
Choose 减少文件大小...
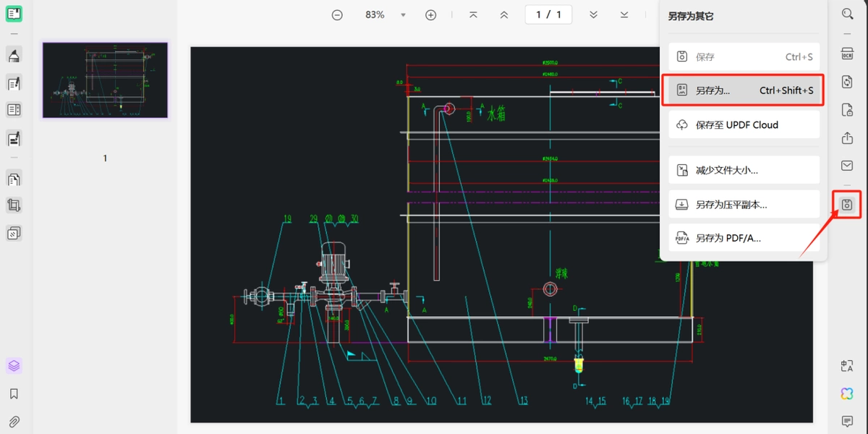point(744,170)
